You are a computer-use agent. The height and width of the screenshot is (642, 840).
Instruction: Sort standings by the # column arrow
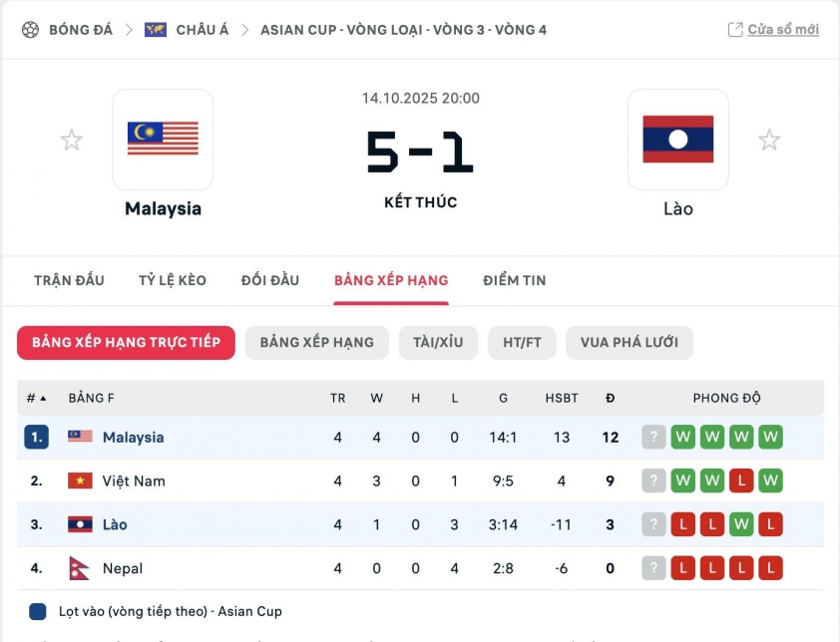[43, 398]
